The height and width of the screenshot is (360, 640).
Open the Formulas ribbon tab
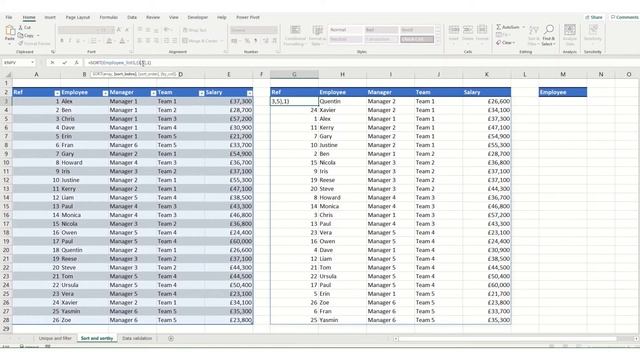tap(109, 17)
